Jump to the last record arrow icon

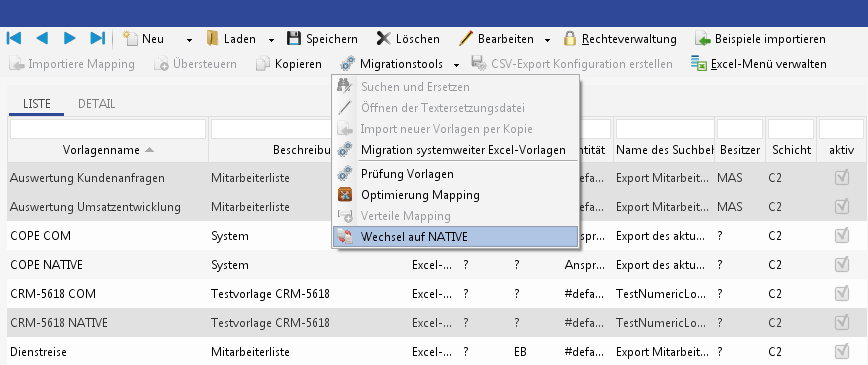pos(97,38)
